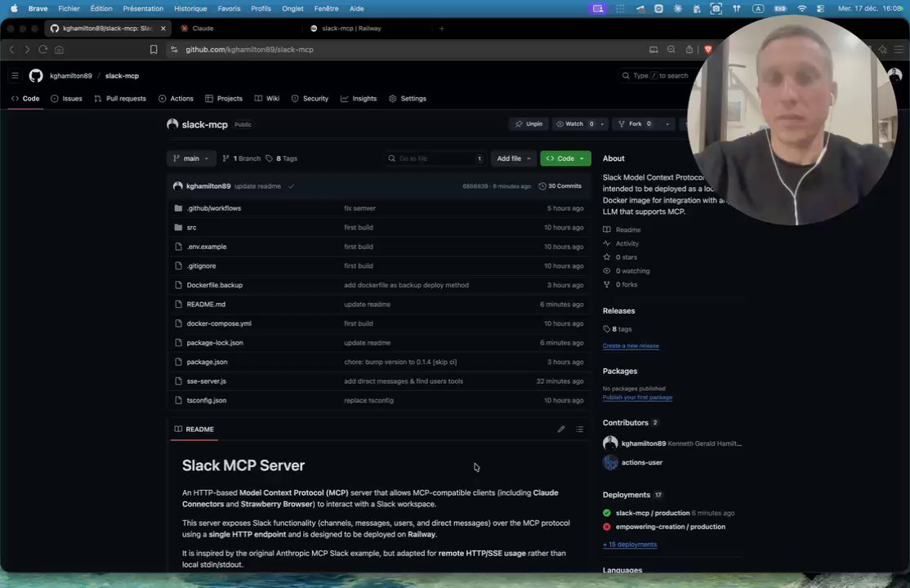Bookmark this page with bookmark icon
This screenshot has height=588, width=910.
[154, 49]
